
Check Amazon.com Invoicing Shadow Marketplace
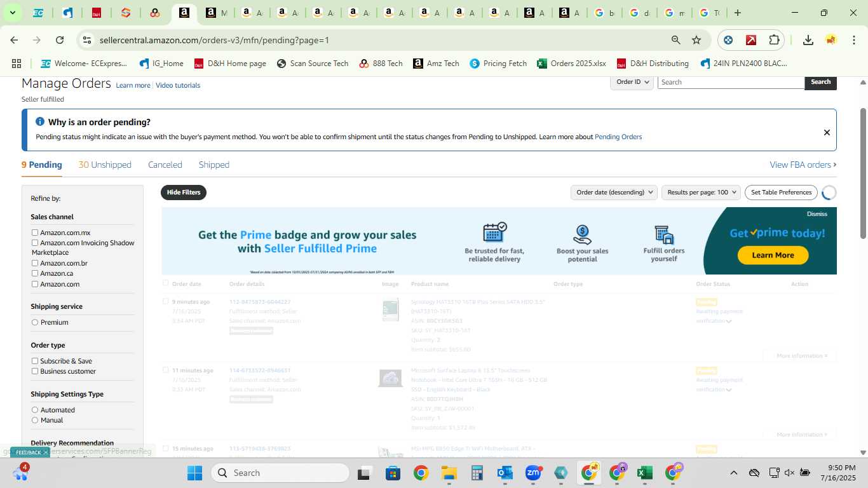click(x=35, y=243)
